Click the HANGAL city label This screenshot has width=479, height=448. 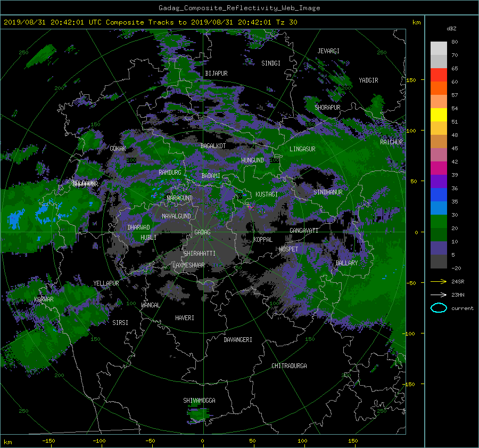point(150,305)
